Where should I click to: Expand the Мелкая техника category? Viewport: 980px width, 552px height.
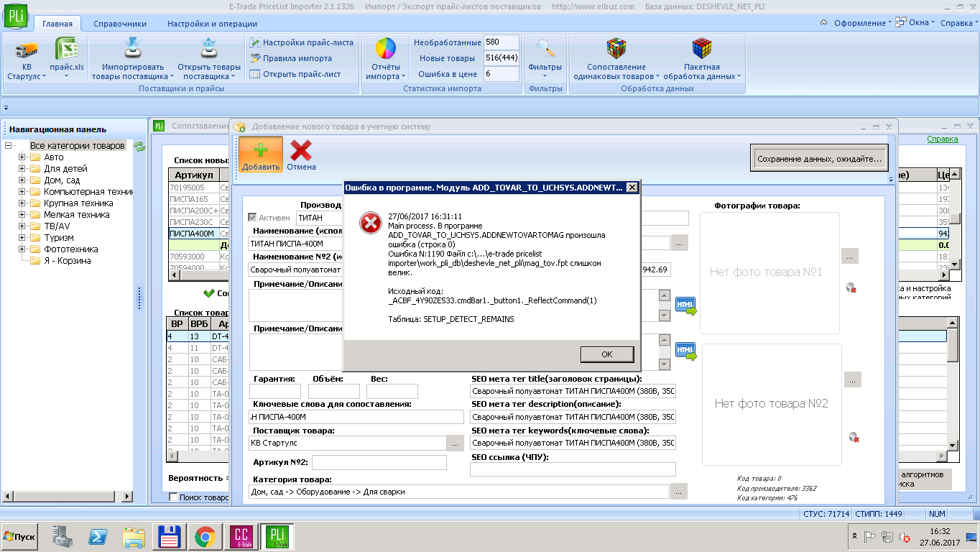pos(22,215)
